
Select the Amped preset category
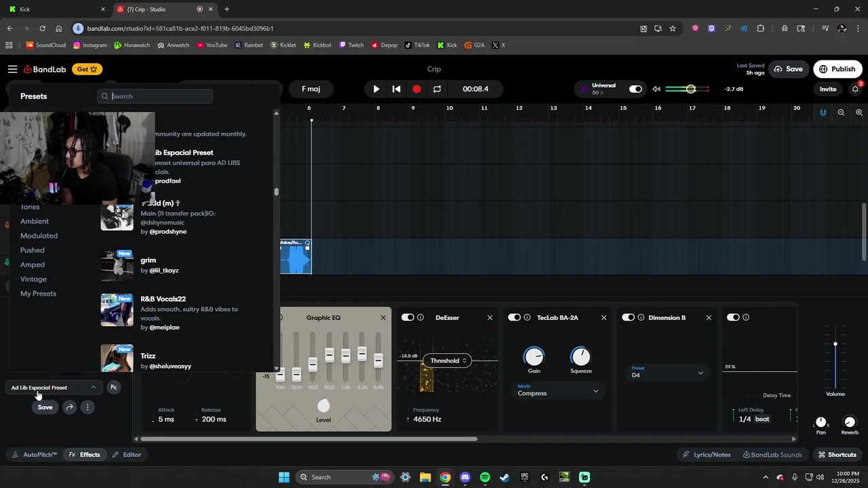click(33, 265)
